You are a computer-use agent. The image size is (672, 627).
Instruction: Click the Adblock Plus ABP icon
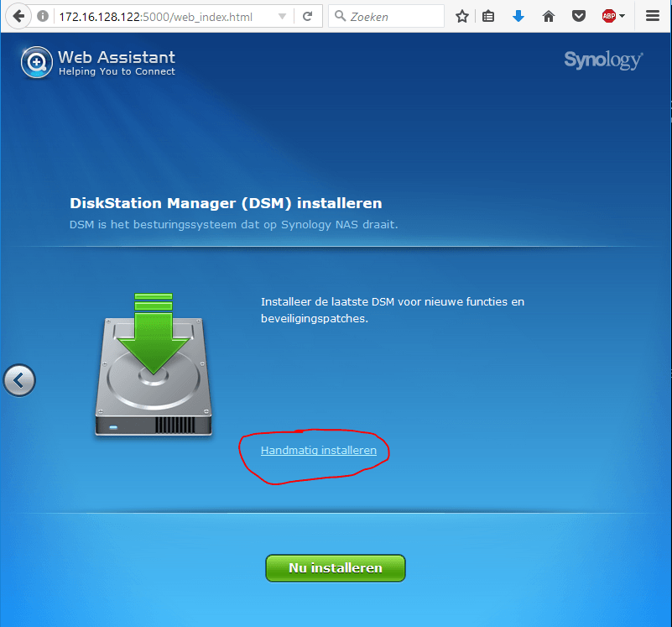608,16
